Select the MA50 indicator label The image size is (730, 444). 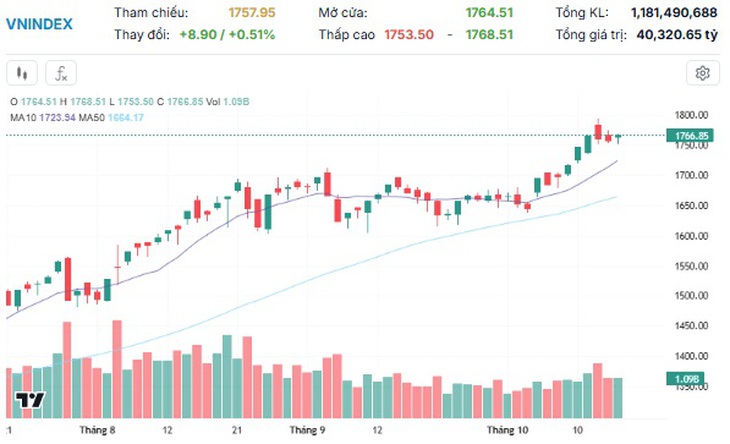(x=92, y=118)
